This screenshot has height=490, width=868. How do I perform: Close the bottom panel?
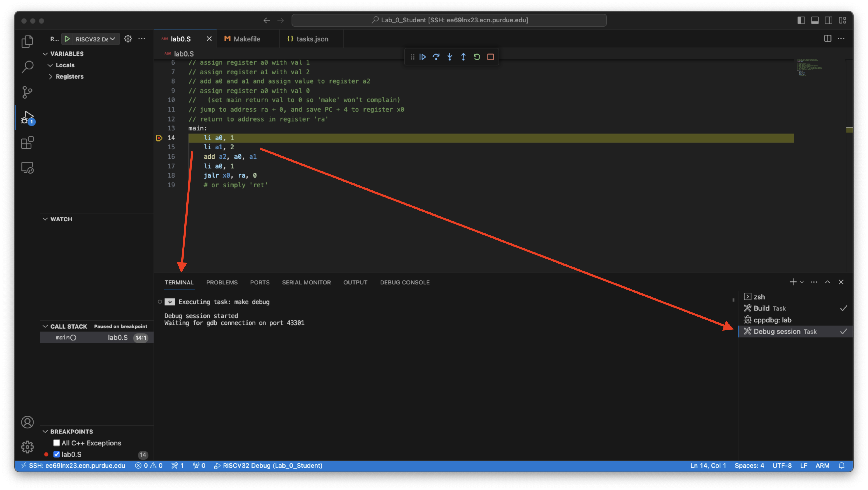pyautogui.click(x=841, y=282)
